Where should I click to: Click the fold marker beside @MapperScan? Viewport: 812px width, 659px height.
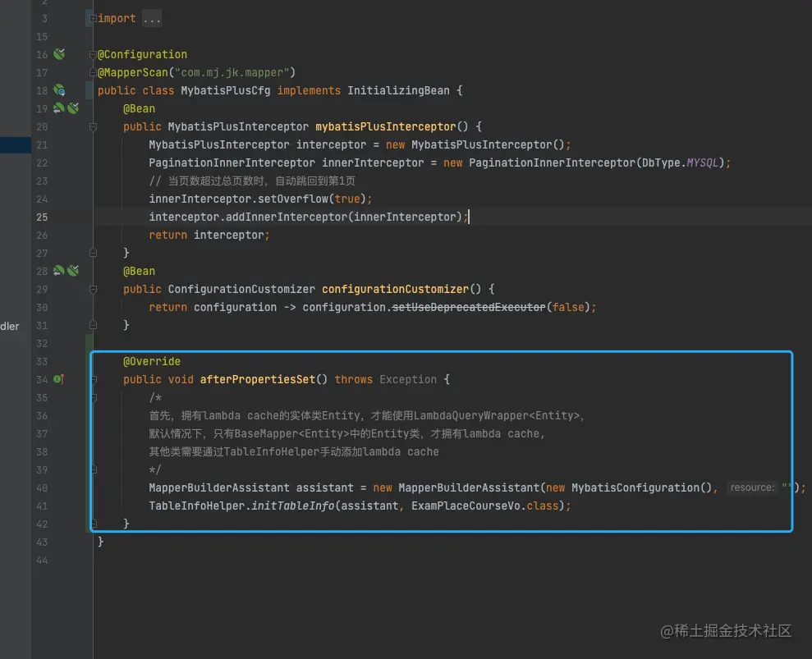click(93, 72)
